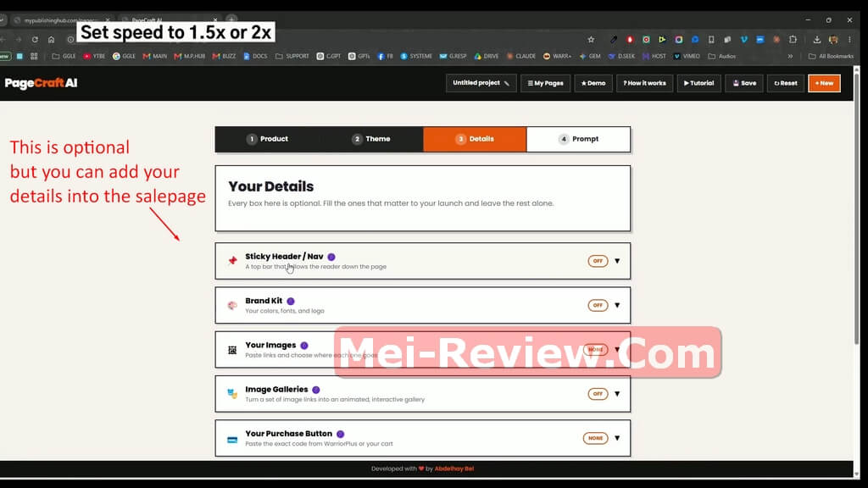Bookmark page with the star icon
The width and height of the screenshot is (868, 488).
pos(591,40)
